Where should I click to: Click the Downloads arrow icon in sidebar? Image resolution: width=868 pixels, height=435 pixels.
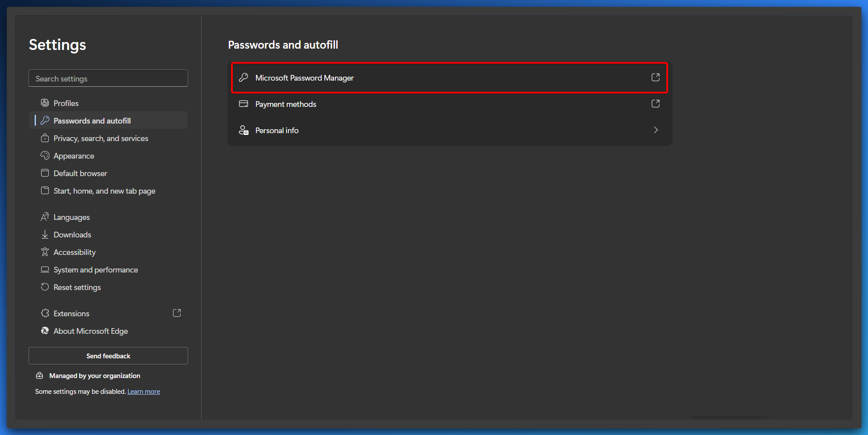[45, 235]
